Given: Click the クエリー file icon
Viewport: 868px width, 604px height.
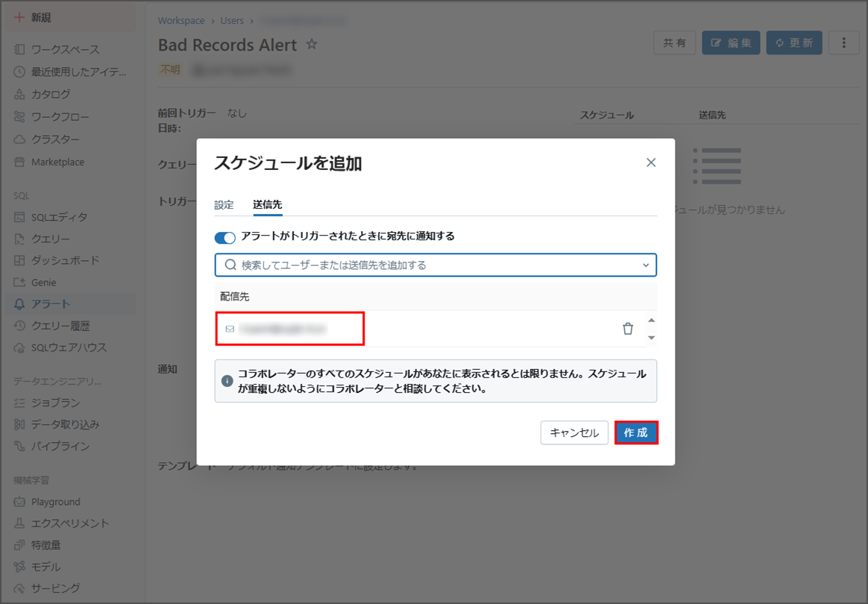Looking at the screenshot, I should (19, 239).
